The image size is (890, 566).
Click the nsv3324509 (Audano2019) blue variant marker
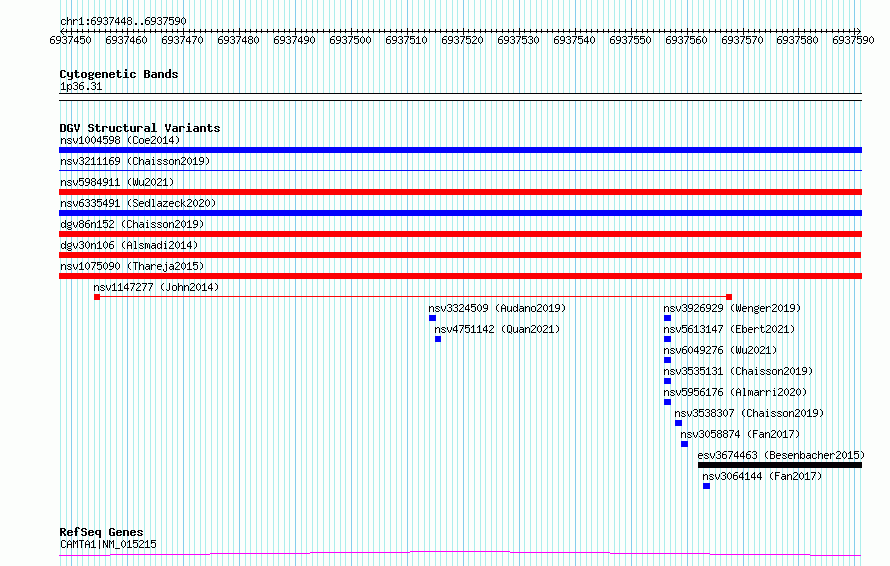pos(433,318)
